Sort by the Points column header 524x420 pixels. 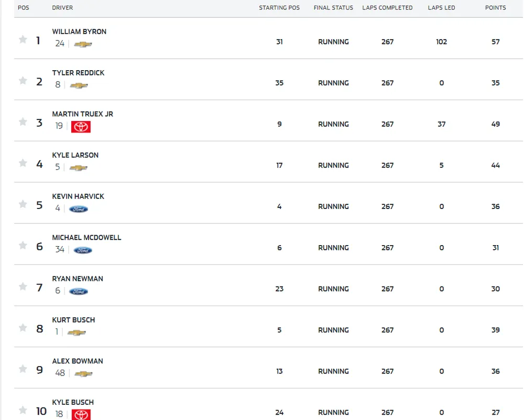(495, 8)
